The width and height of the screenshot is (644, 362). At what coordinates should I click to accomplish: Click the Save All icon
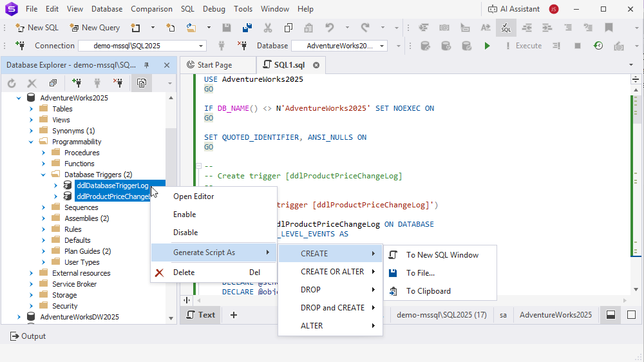tap(247, 28)
